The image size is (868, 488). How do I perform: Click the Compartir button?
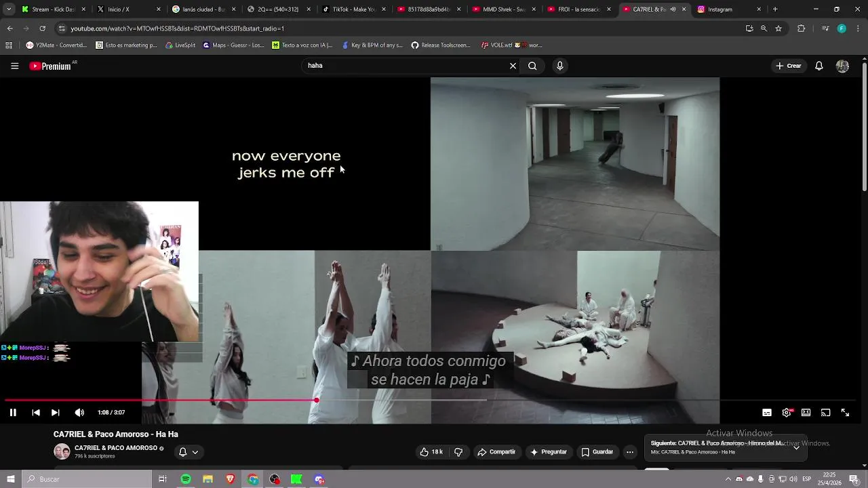click(x=496, y=452)
